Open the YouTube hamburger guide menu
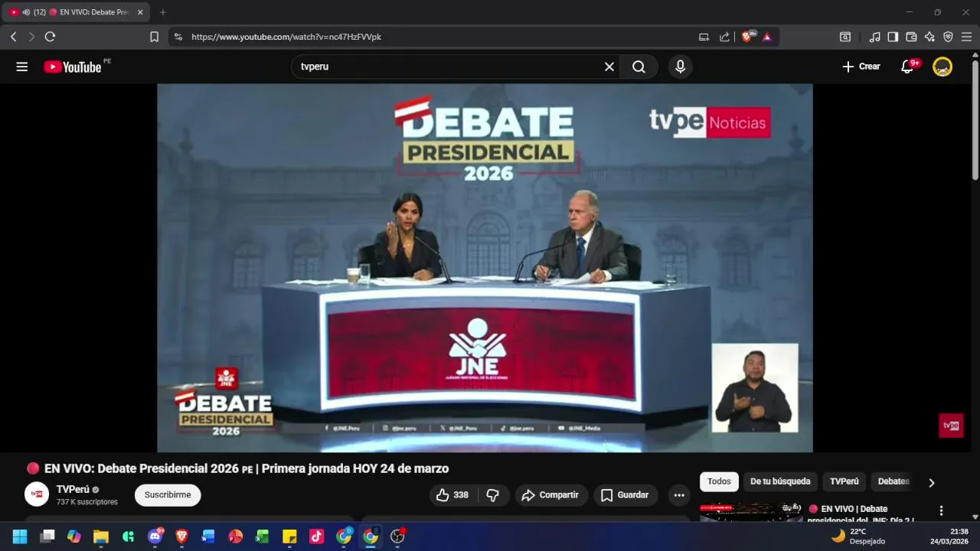The width and height of the screenshot is (980, 551). coord(22,67)
